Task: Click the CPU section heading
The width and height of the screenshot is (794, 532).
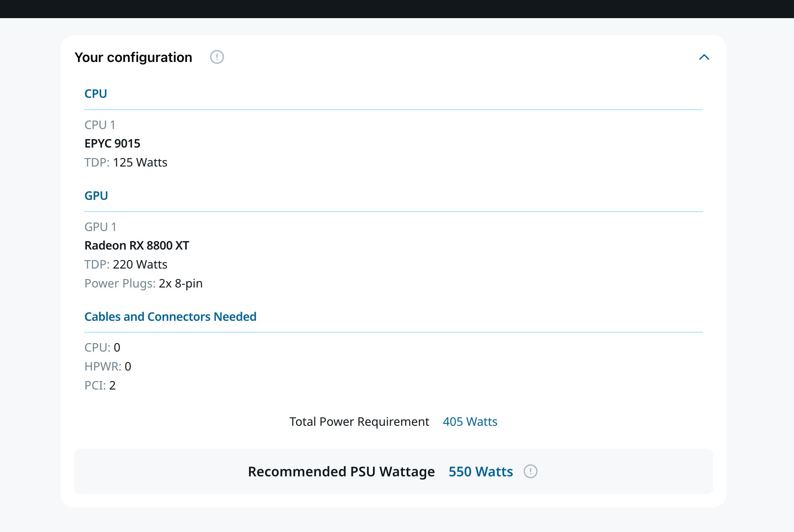Action: (96, 94)
